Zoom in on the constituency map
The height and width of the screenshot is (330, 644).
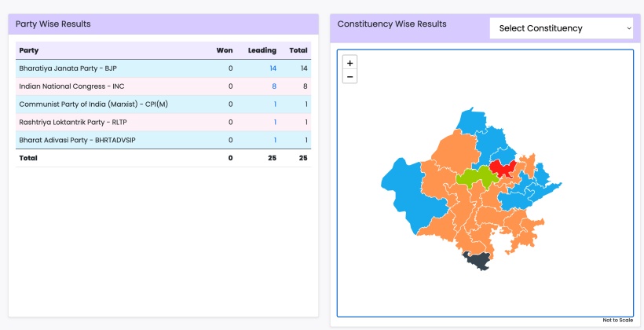(350, 63)
